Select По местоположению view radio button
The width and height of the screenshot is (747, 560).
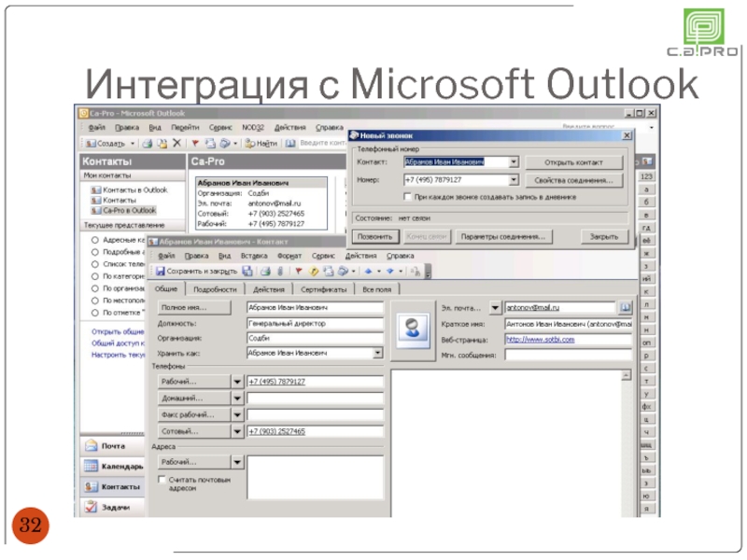[95, 301]
